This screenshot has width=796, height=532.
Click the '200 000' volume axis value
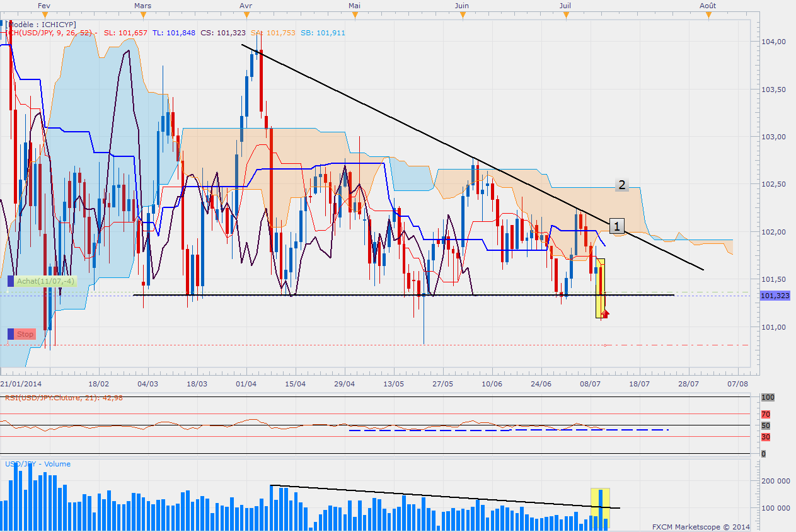pos(776,481)
